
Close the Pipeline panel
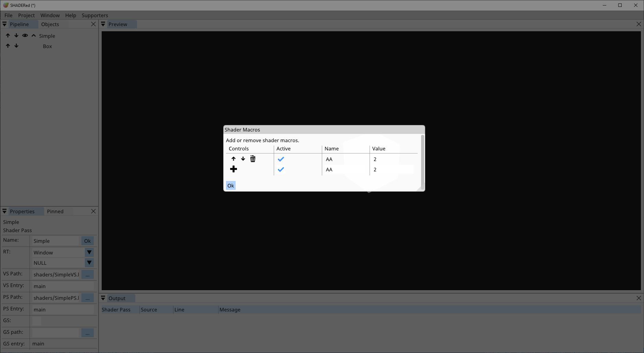(x=93, y=24)
